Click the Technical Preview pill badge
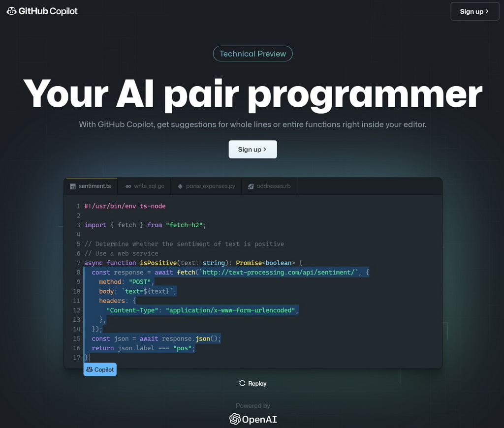504x428 pixels. pyautogui.click(x=252, y=54)
